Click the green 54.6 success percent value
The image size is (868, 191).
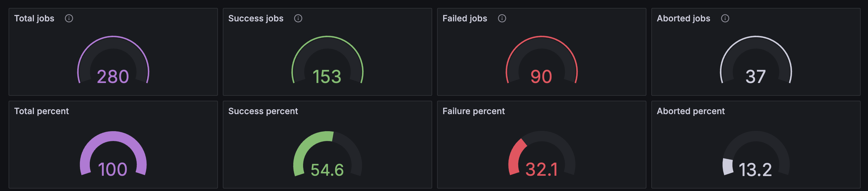[x=327, y=169]
